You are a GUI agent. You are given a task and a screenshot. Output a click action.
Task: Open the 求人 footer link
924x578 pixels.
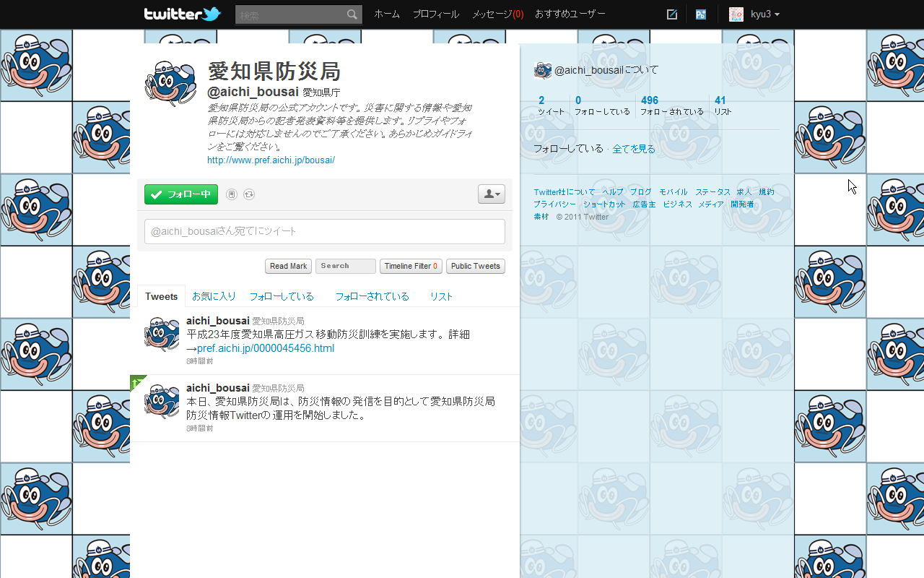(744, 192)
